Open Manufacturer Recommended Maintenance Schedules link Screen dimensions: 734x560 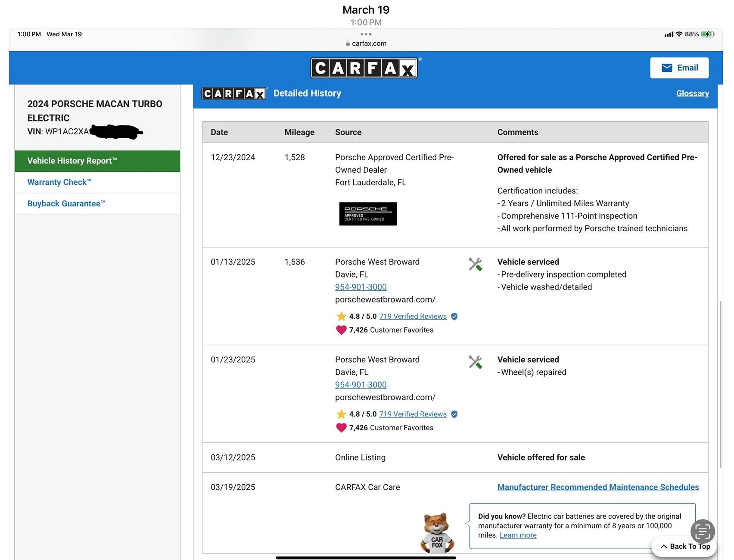tap(598, 487)
